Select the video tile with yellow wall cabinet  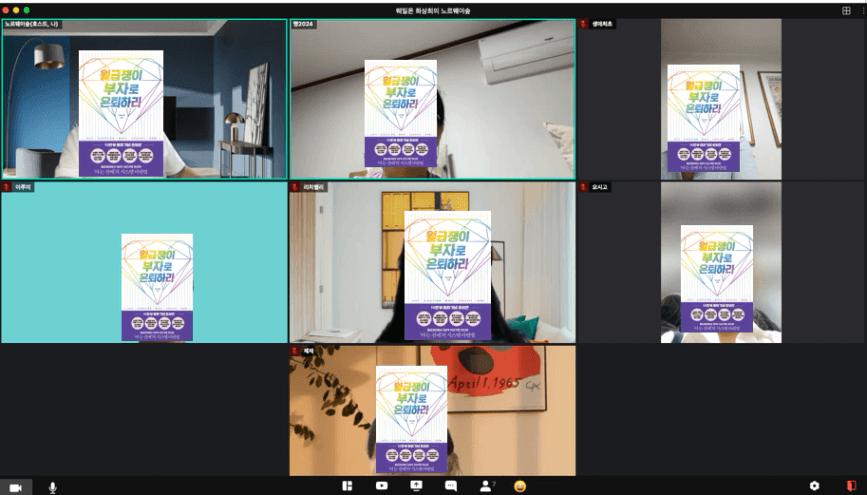(432, 263)
